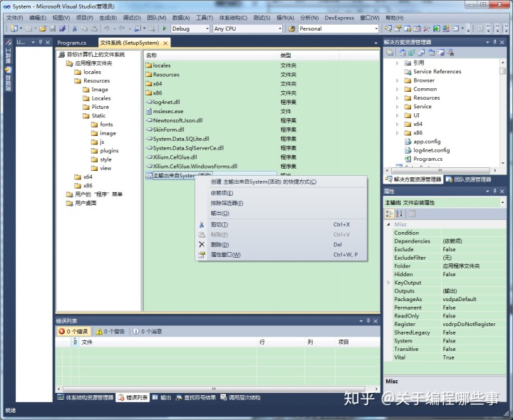Select 用户桌面 in the file system tree

85,203
